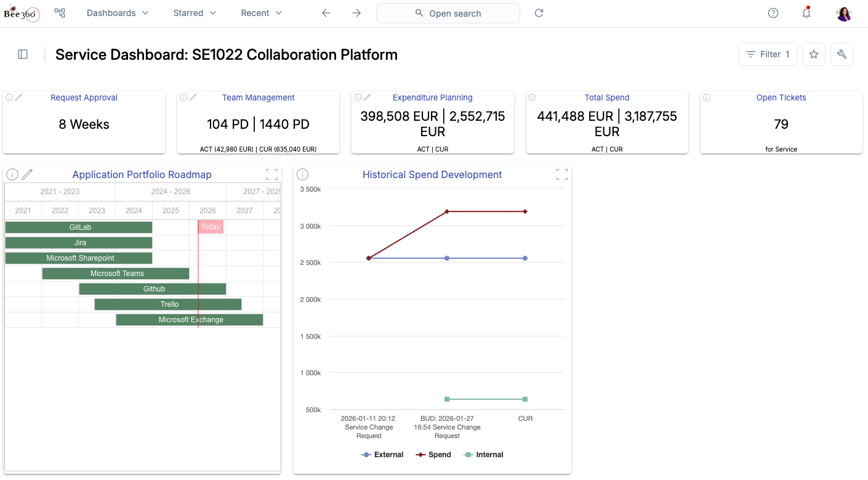The width and height of the screenshot is (868, 480).
Task: Expand the Starred dropdown
Action: pos(195,12)
